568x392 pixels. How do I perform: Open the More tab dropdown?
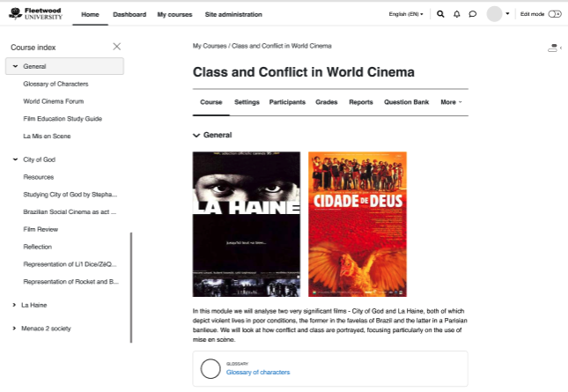(451, 102)
